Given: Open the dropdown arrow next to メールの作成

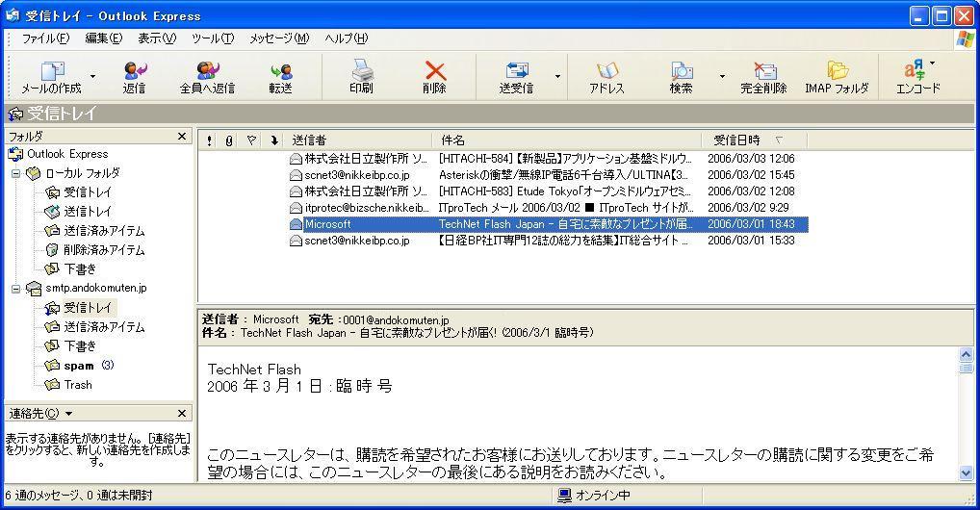Looking at the screenshot, I should point(92,76).
